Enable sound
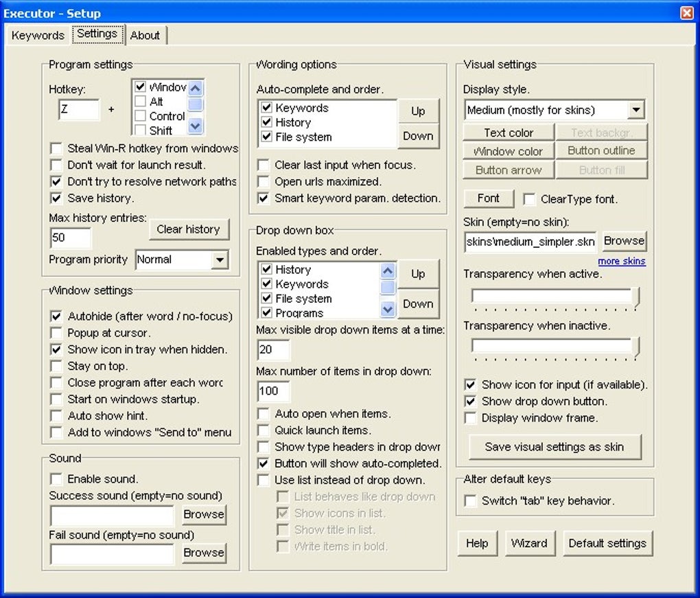Screen dimensions: 700x598 [x=56, y=479]
